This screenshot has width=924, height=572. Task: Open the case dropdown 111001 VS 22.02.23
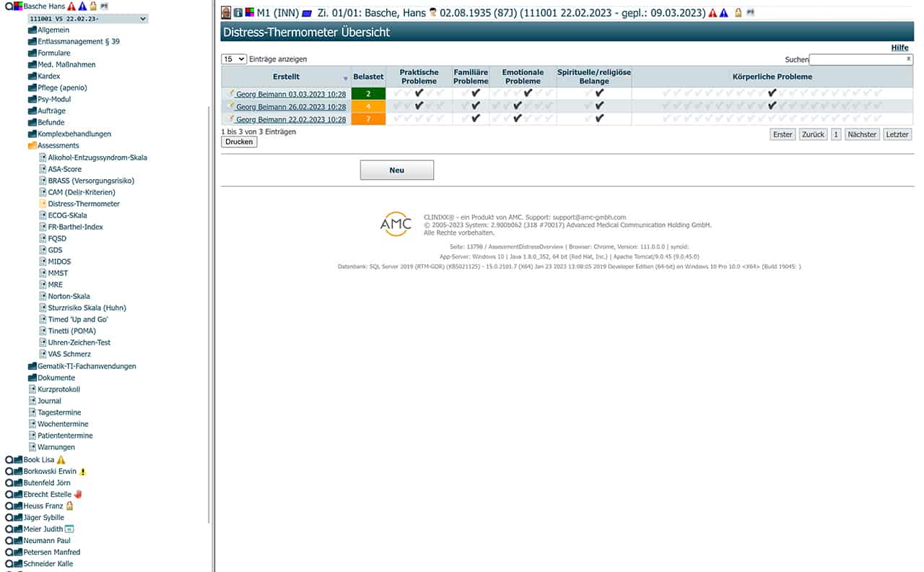(87, 19)
